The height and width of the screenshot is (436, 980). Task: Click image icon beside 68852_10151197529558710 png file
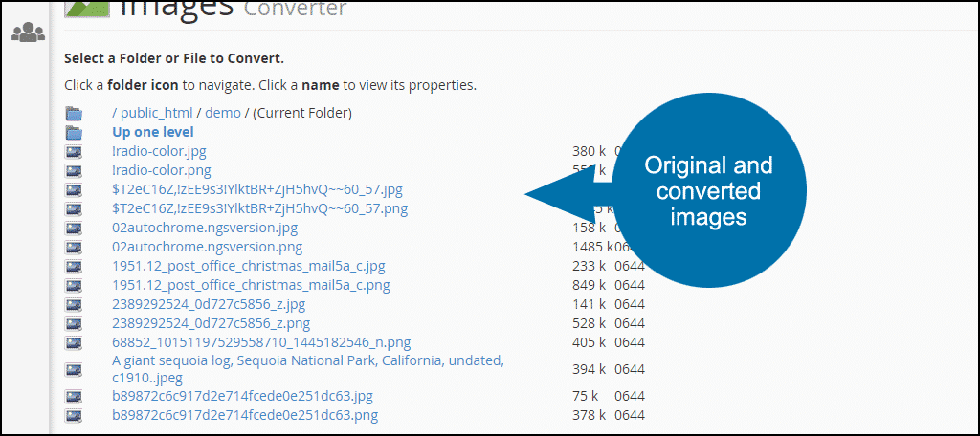click(x=74, y=343)
